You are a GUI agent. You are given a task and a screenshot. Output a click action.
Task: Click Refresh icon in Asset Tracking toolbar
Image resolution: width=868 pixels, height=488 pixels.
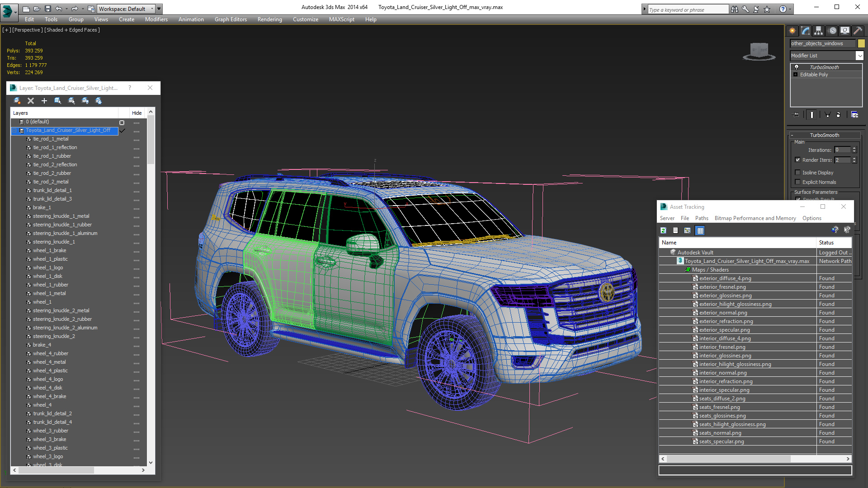tap(663, 230)
